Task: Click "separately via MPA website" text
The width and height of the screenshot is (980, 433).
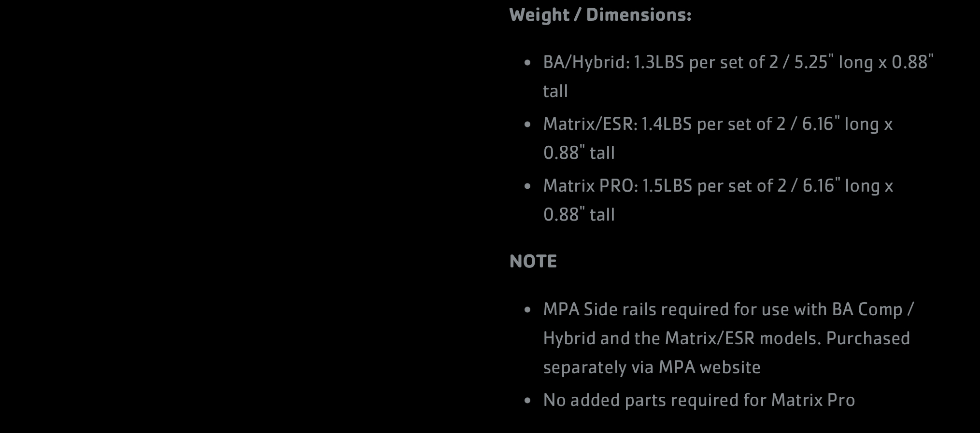Action: coord(652,367)
